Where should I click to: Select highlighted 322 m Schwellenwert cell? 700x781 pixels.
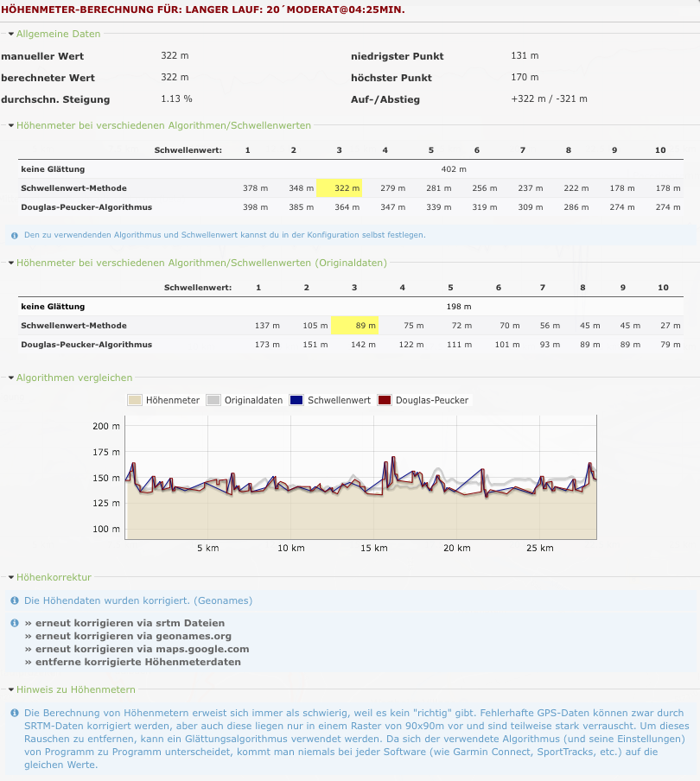pyautogui.click(x=339, y=188)
